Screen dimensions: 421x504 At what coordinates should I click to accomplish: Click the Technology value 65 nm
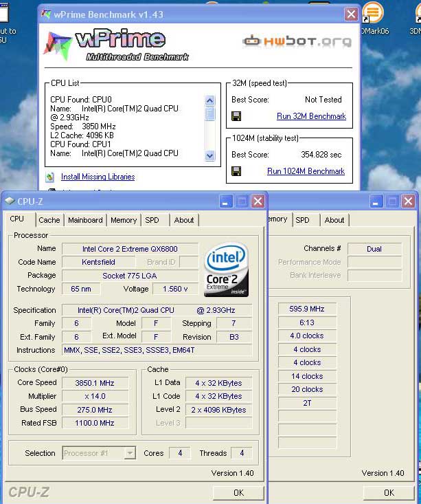[x=81, y=289]
